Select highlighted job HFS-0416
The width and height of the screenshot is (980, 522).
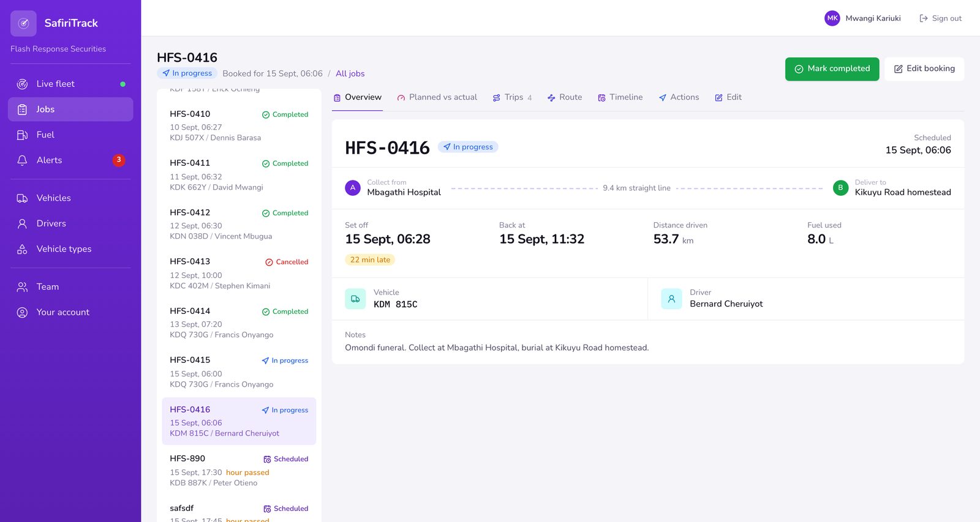pos(239,421)
